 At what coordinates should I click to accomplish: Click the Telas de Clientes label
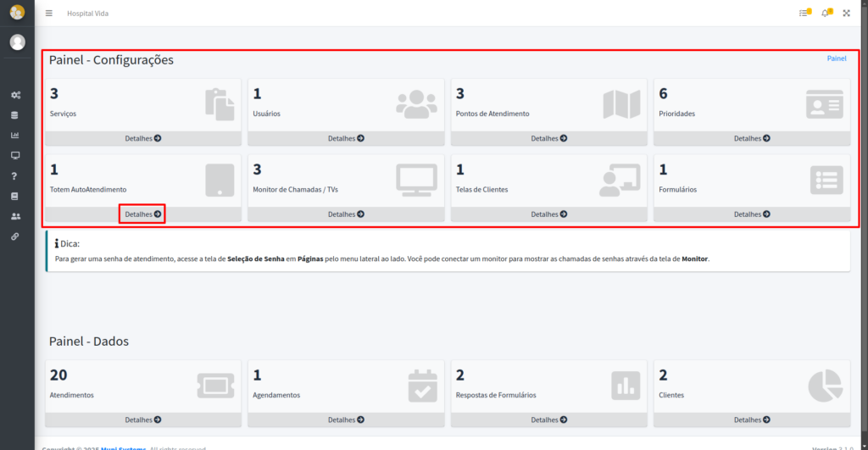[481, 189]
